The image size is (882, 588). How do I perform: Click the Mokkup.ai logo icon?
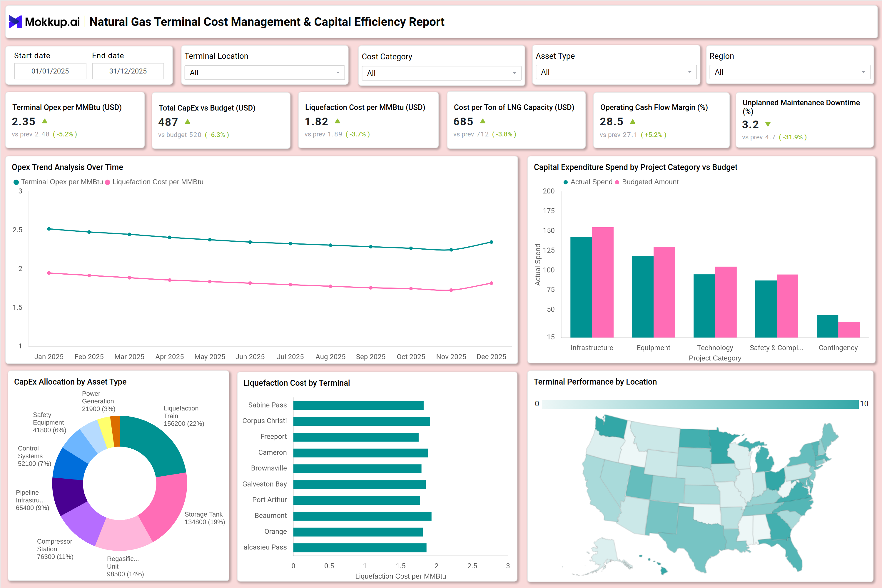click(x=15, y=22)
